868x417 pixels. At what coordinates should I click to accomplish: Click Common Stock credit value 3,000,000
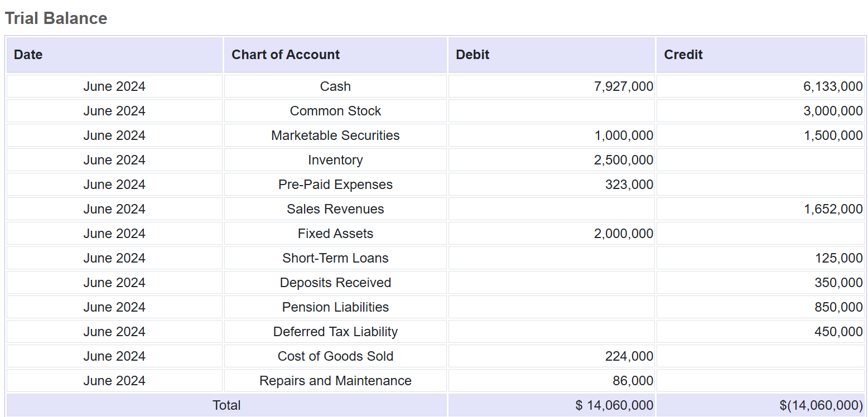[x=833, y=111]
